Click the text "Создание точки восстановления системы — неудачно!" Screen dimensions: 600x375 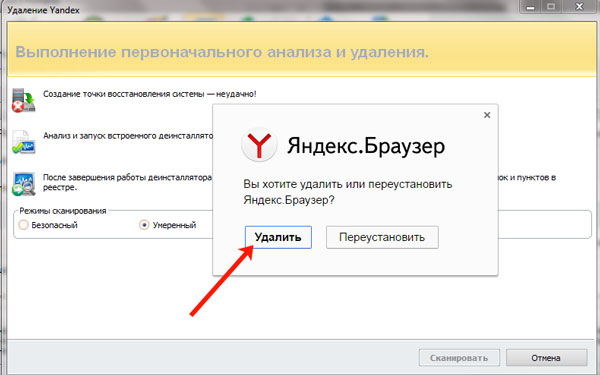tap(150, 94)
